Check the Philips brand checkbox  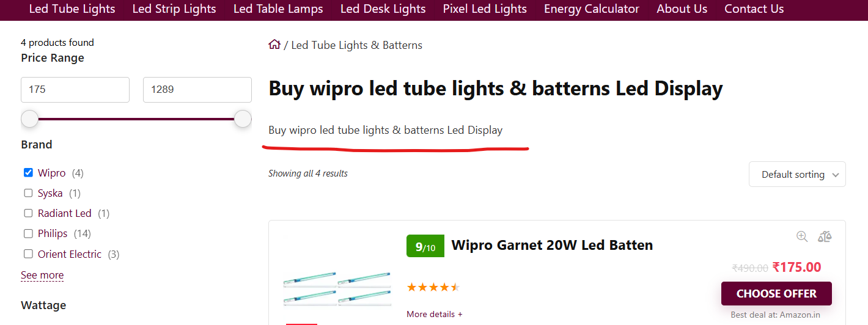[x=28, y=233]
